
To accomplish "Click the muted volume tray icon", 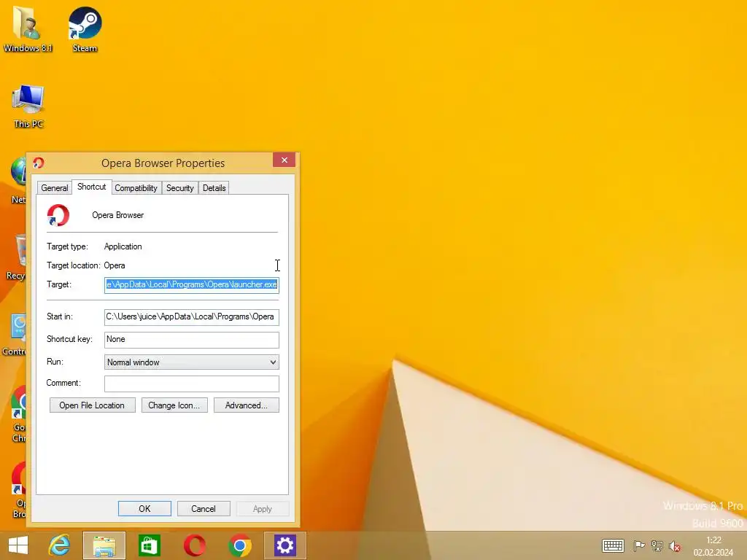I will 674,545.
